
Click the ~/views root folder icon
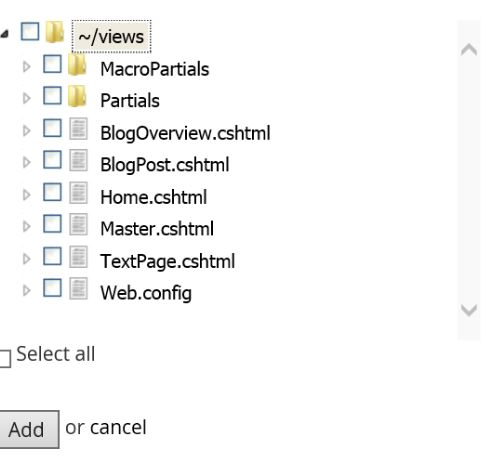pos(55,32)
